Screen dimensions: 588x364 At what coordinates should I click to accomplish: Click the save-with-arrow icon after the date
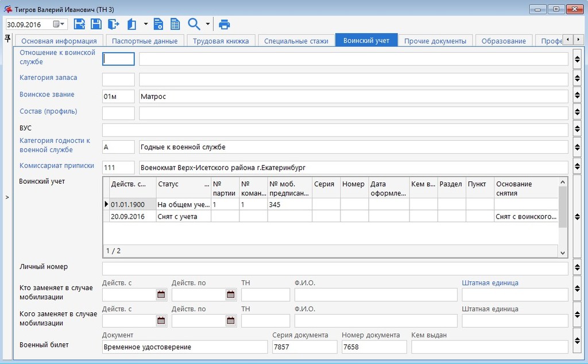click(x=79, y=24)
